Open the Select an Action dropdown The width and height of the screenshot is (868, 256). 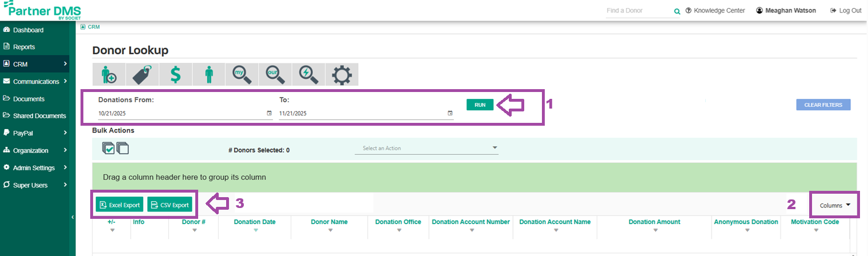(426, 149)
